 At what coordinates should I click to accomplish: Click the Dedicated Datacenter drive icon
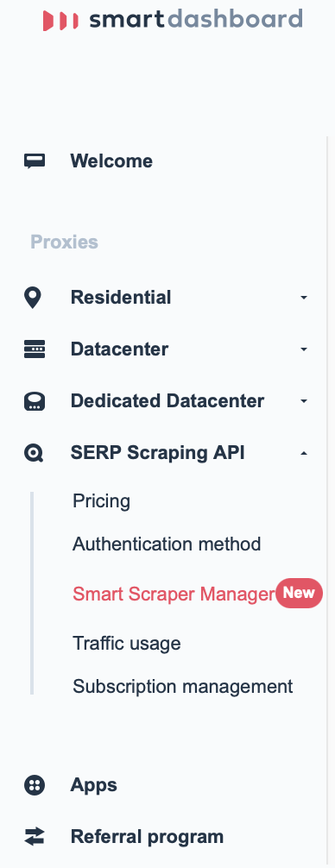(x=35, y=401)
